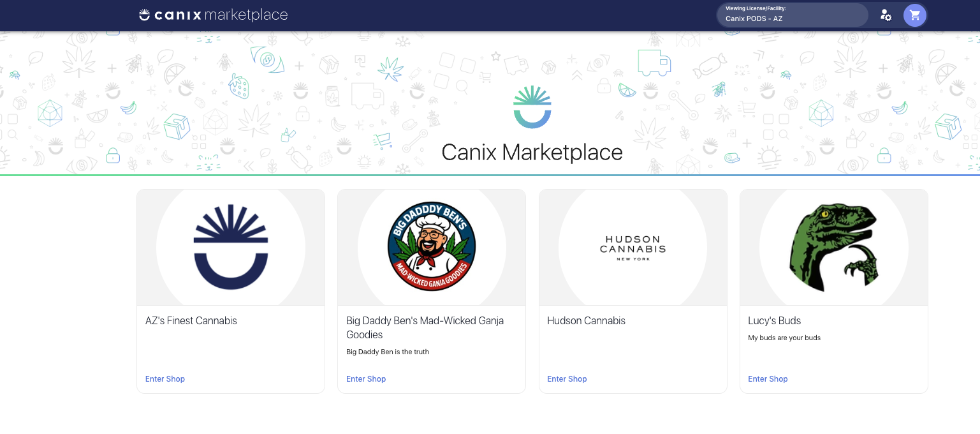Enter Shop for AZ's Finest Cannabis
Screen dimensions: 980x434
click(165, 379)
